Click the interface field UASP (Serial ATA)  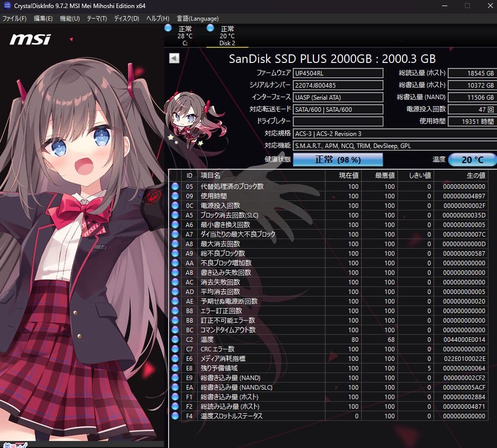(x=338, y=98)
